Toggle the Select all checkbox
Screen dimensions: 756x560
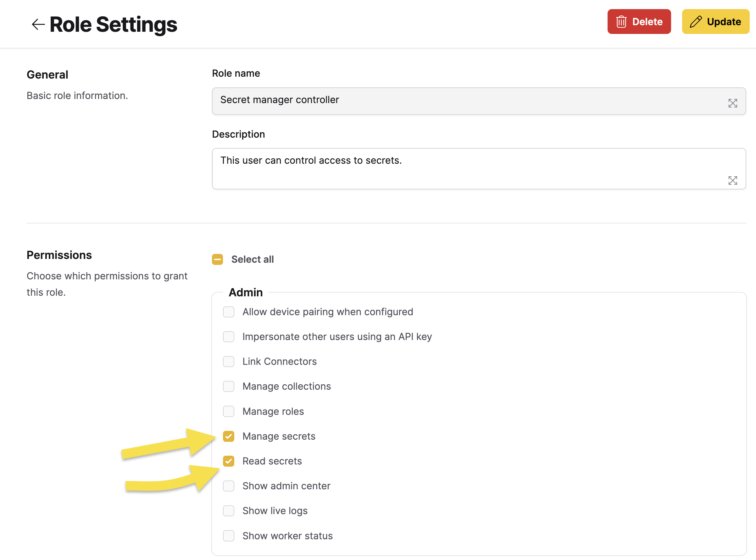coord(217,259)
